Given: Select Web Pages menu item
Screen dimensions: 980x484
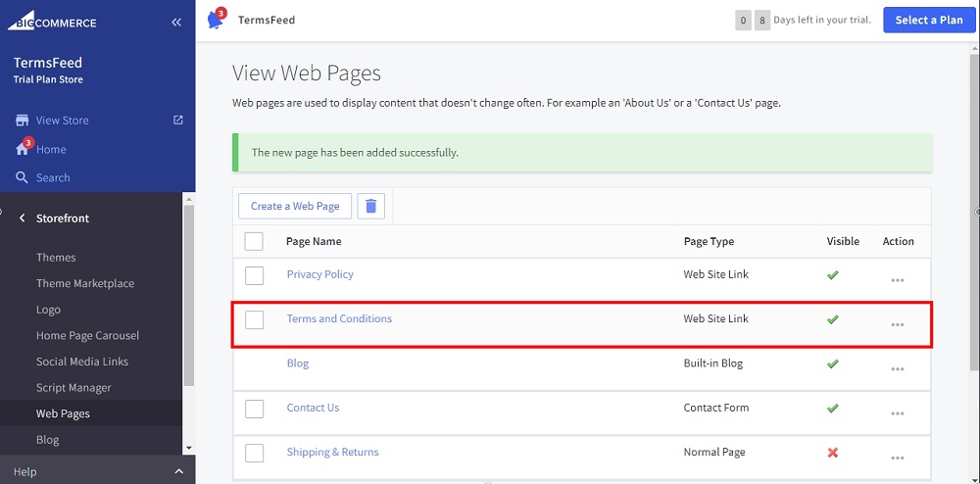Looking at the screenshot, I should point(63,413).
